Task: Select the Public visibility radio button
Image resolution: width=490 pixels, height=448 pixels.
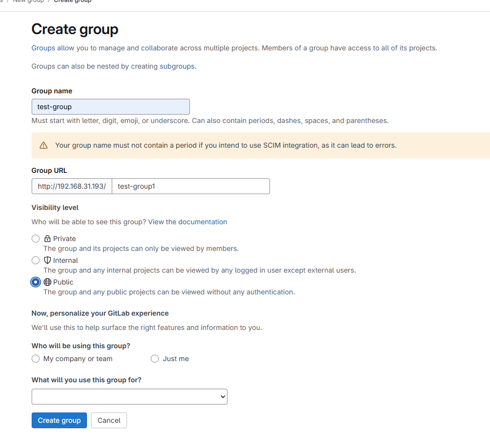Action: click(36, 282)
